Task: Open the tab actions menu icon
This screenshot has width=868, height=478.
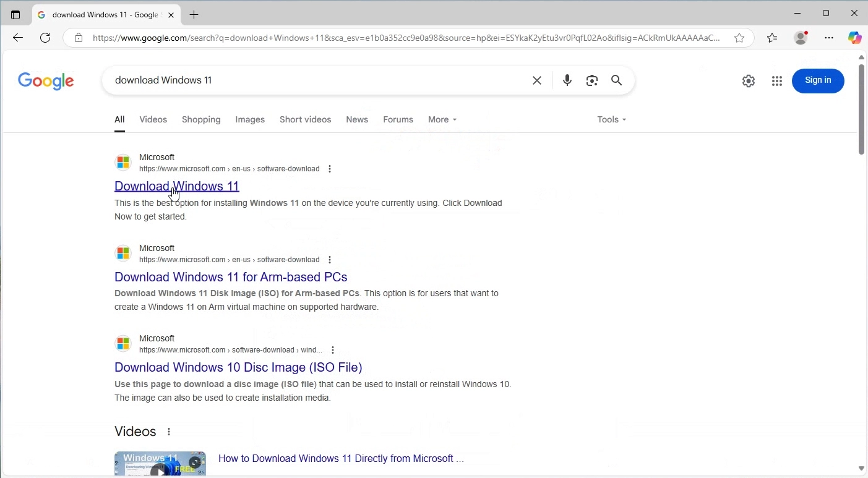Action: [x=15, y=15]
